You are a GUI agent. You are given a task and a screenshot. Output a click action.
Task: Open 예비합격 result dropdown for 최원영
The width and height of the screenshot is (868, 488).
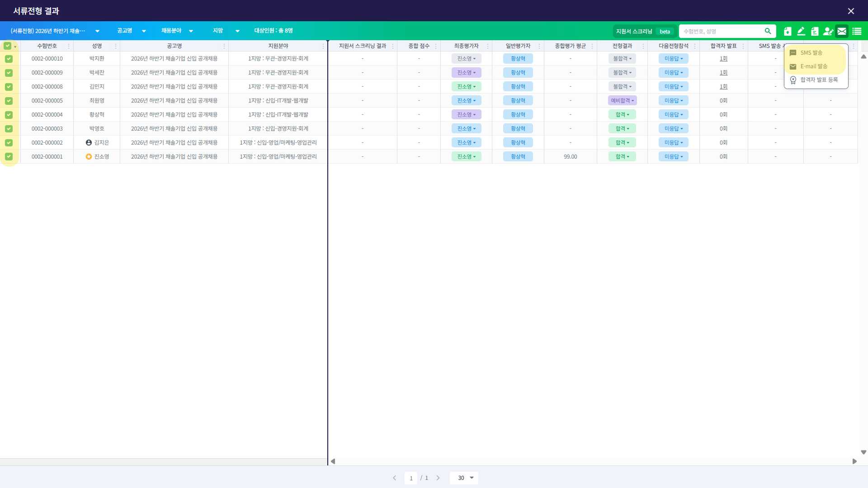coord(622,101)
